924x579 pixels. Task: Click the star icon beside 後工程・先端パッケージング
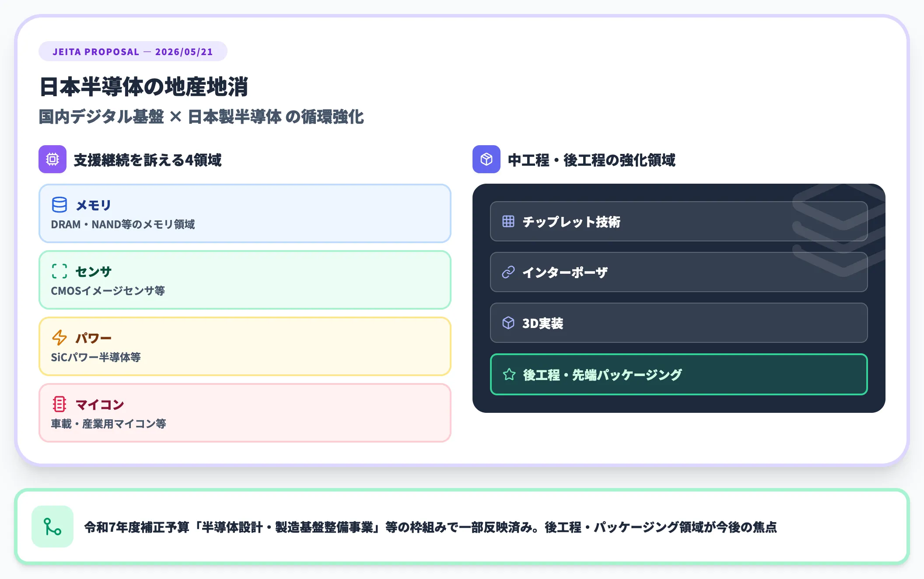(509, 374)
